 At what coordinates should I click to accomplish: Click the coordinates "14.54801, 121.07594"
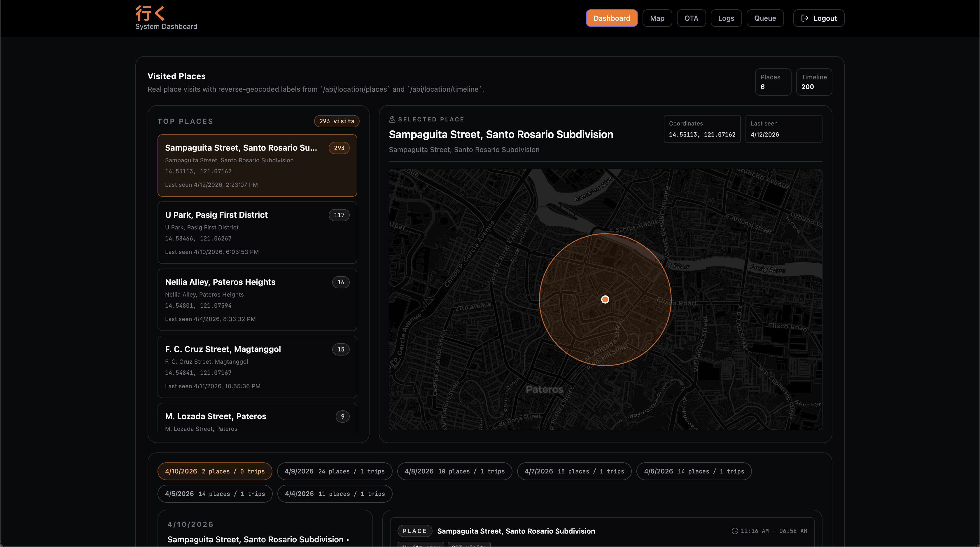pyautogui.click(x=198, y=306)
